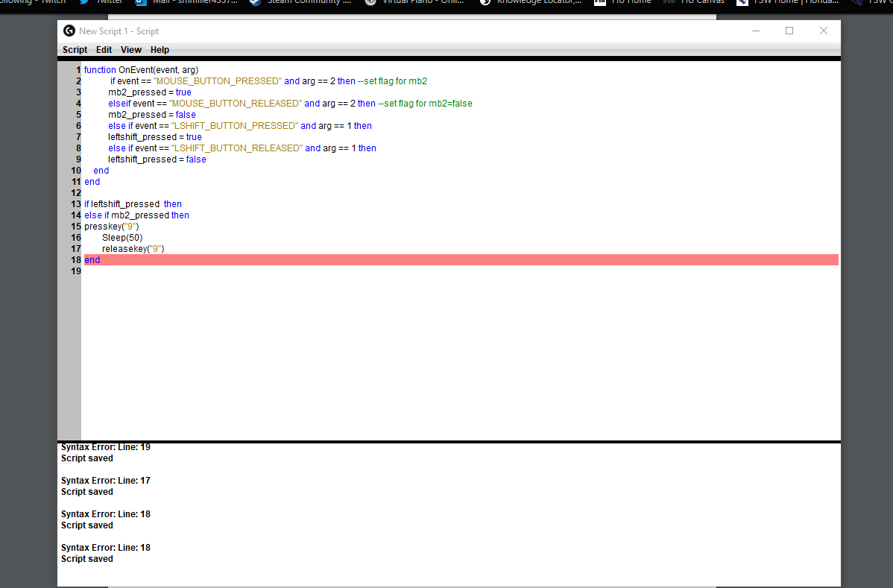The width and height of the screenshot is (893, 588).
Task: Click line number 12 in the gutter
Action: pyautogui.click(x=76, y=193)
